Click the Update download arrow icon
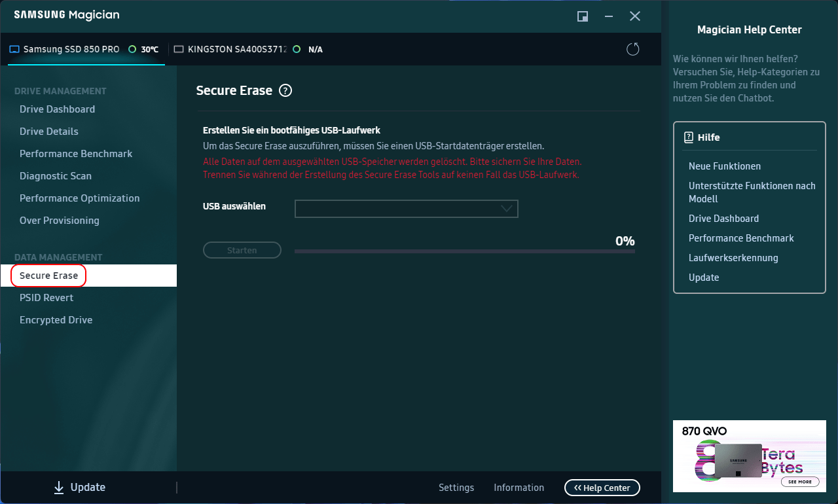The height and width of the screenshot is (504, 838). [59, 487]
